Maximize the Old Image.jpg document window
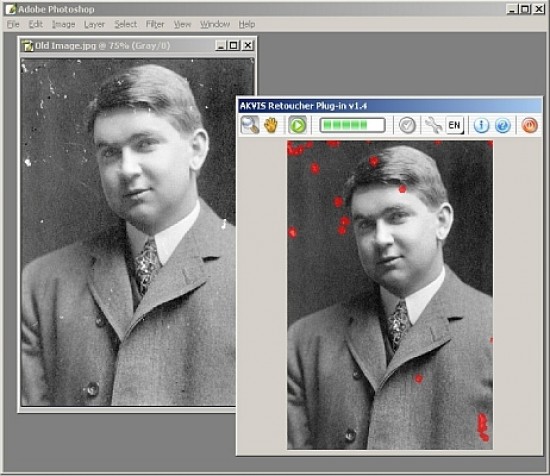The width and height of the screenshot is (550, 476). [x=234, y=45]
